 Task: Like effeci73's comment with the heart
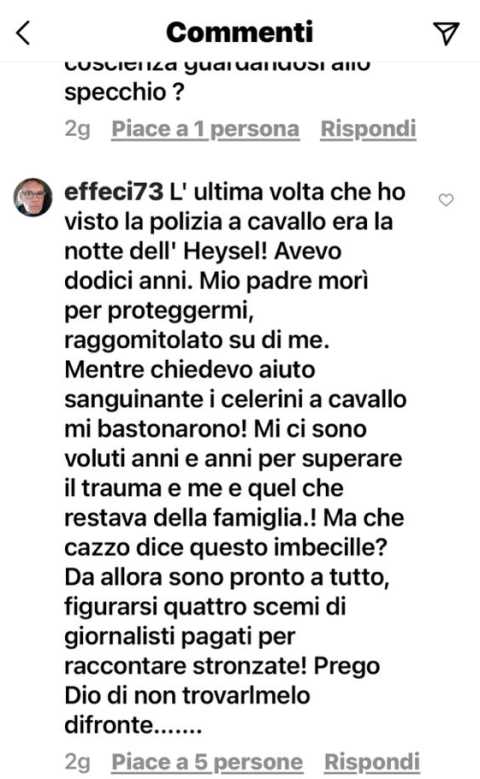pyautogui.click(x=446, y=200)
